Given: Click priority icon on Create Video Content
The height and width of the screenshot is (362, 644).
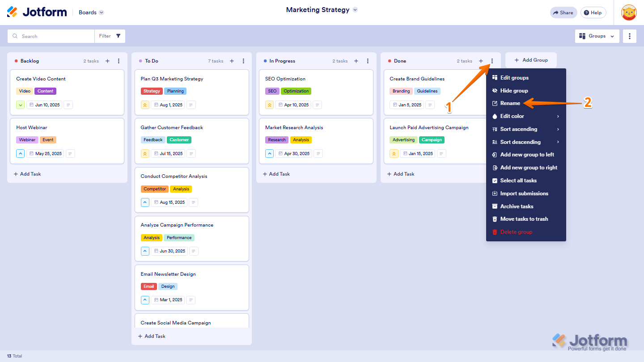Looking at the screenshot, I should (x=21, y=105).
